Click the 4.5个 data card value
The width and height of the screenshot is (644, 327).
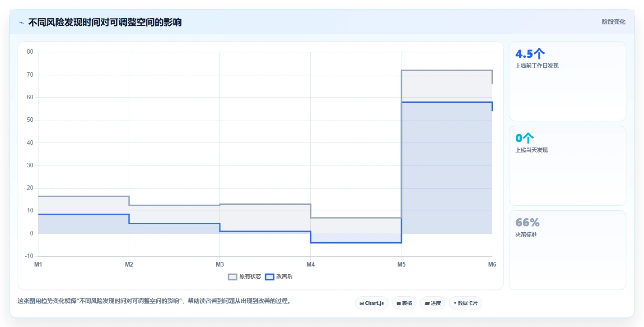(x=530, y=54)
